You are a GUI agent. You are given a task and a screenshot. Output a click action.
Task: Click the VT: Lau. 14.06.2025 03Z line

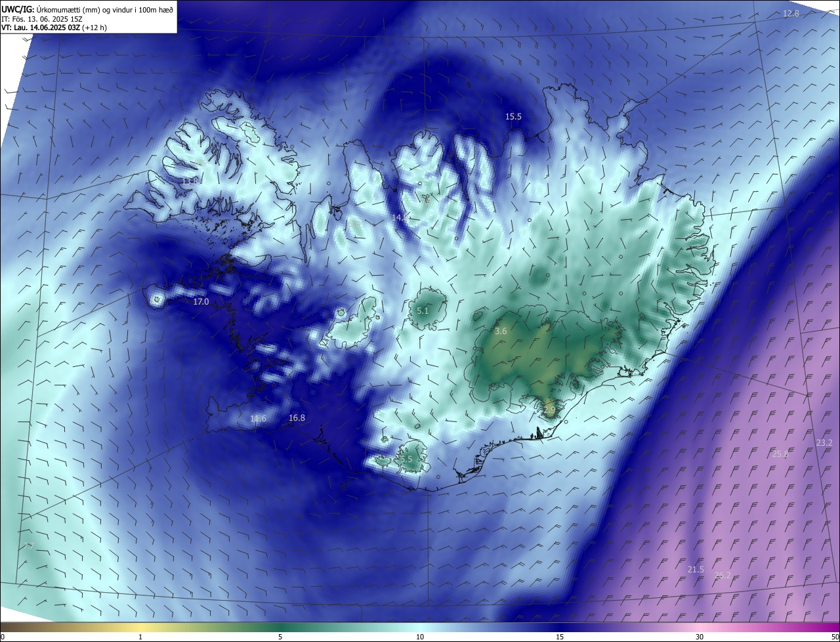[54, 28]
